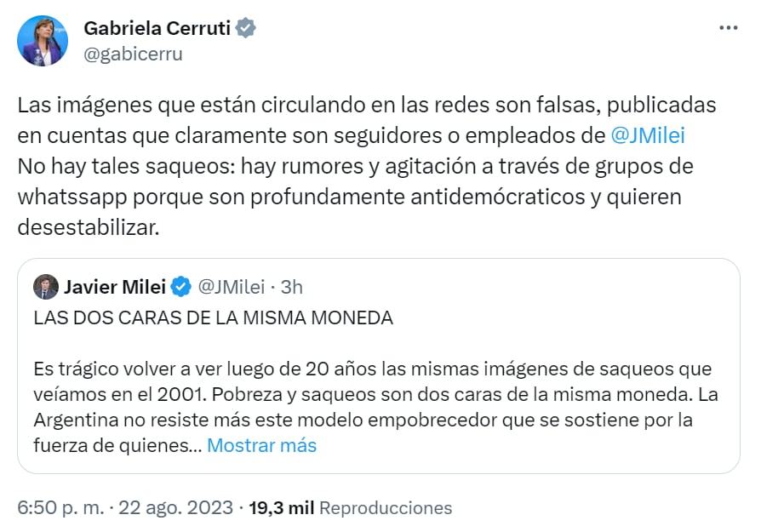Image resolution: width=761 pixels, height=532 pixels.
Task: Click the 22 ago. 2023 date
Action: (175, 508)
